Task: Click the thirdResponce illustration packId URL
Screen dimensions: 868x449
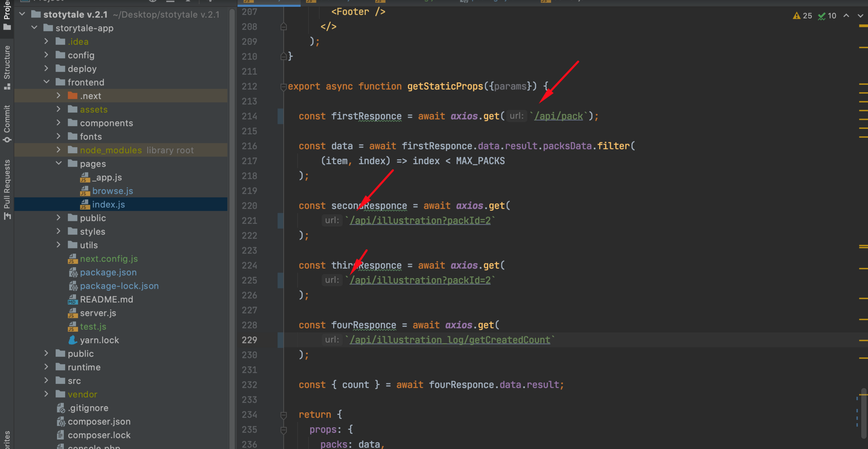Action: coord(420,280)
